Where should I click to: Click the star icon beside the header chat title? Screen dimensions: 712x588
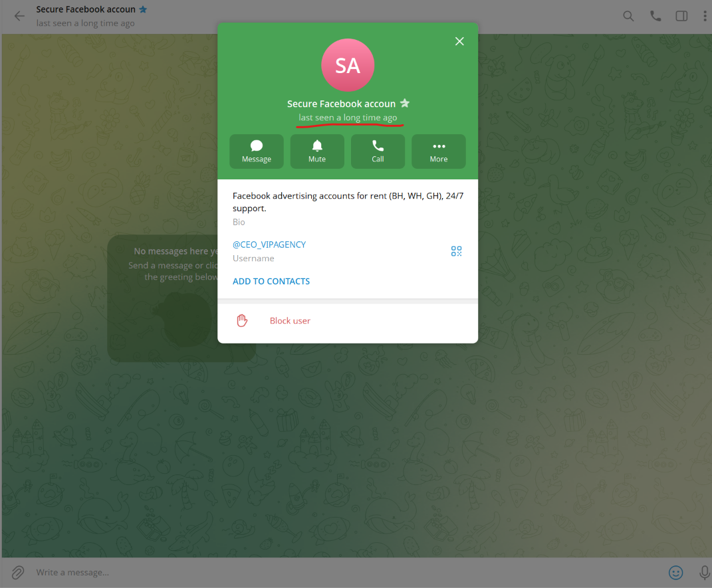143,9
